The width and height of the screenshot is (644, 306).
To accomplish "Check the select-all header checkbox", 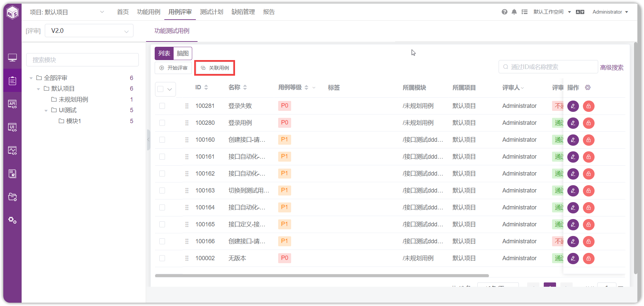I will click(161, 89).
